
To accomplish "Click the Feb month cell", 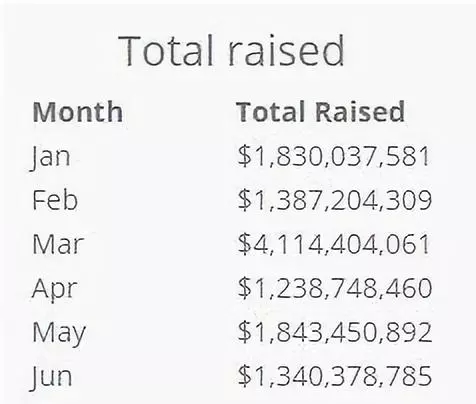I will 55,199.
